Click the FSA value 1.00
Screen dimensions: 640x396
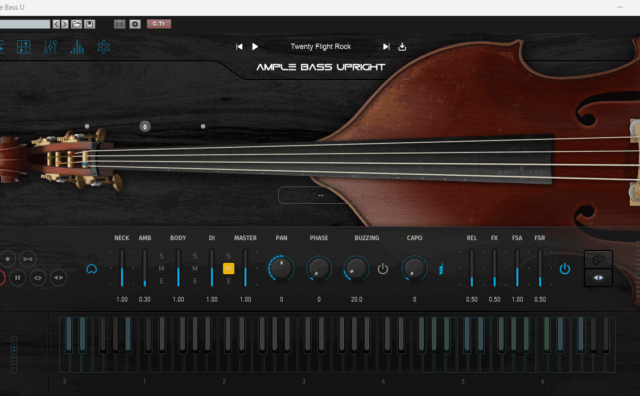coord(517,299)
